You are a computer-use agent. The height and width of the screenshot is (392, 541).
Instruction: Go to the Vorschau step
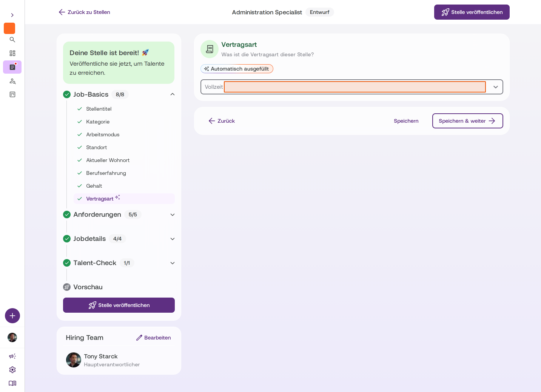pyautogui.click(x=88, y=287)
